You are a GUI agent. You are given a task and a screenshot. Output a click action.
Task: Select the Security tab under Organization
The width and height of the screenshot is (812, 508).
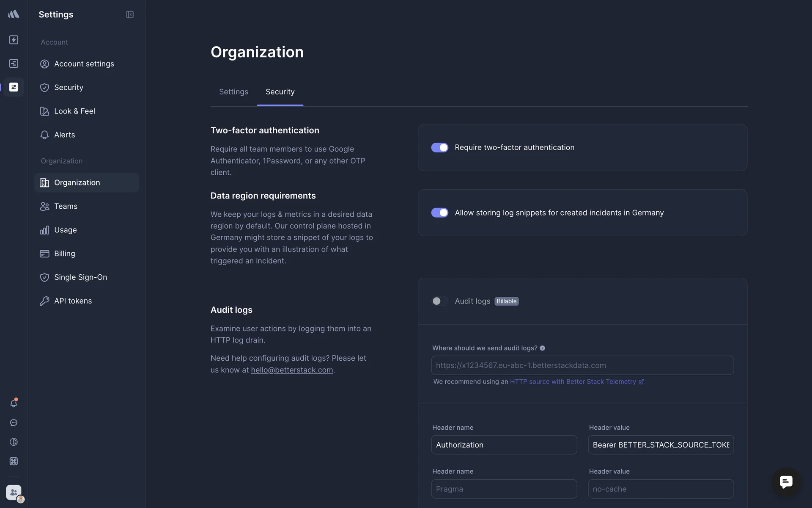point(280,92)
